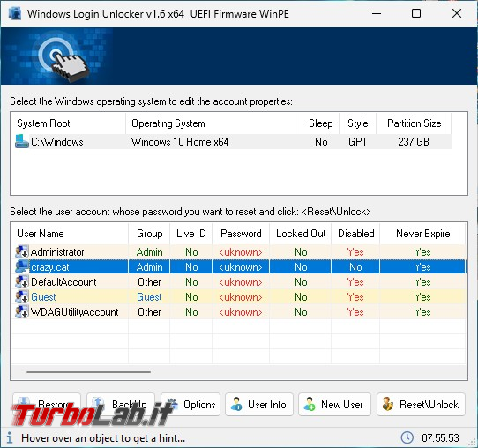
Task: Click the Live ID column header
Action: [191, 234]
